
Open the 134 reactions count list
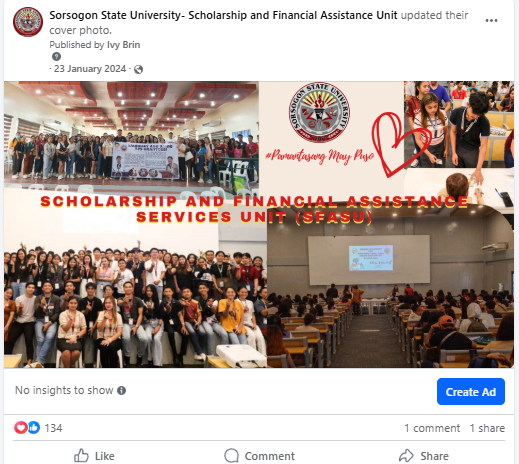pyautogui.click(x=53, y=428)
